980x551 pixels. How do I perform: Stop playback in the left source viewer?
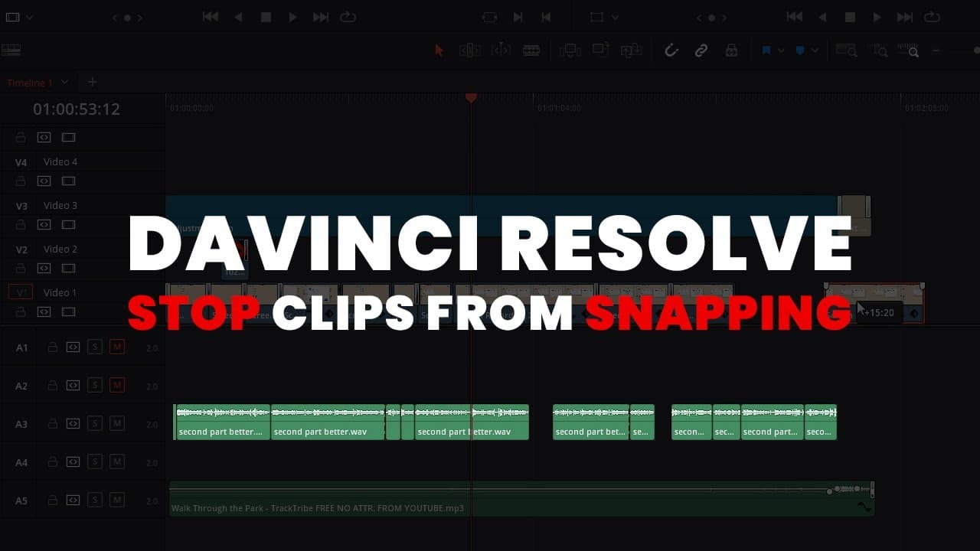(x=266, y=17)
